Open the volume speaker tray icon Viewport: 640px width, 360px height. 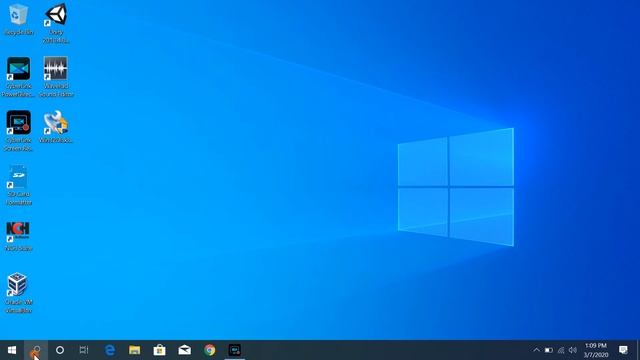click(x=573, y=350)
